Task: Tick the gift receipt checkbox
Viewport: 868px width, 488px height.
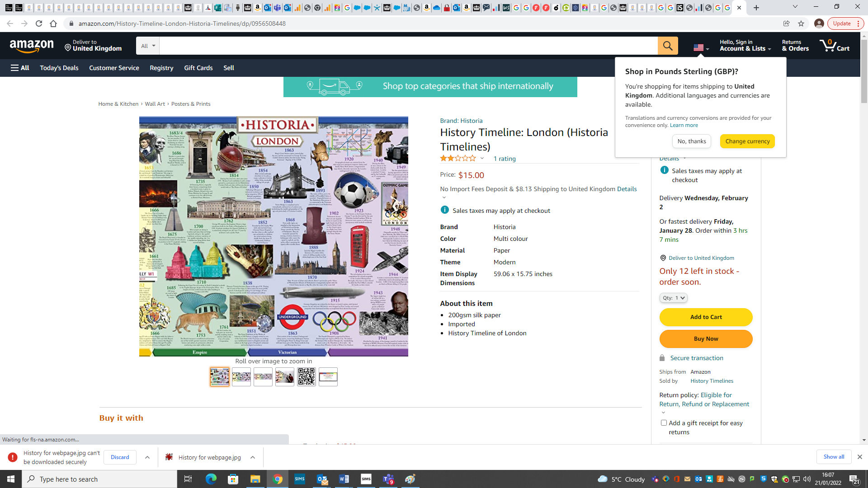Action: pos(664,423)
